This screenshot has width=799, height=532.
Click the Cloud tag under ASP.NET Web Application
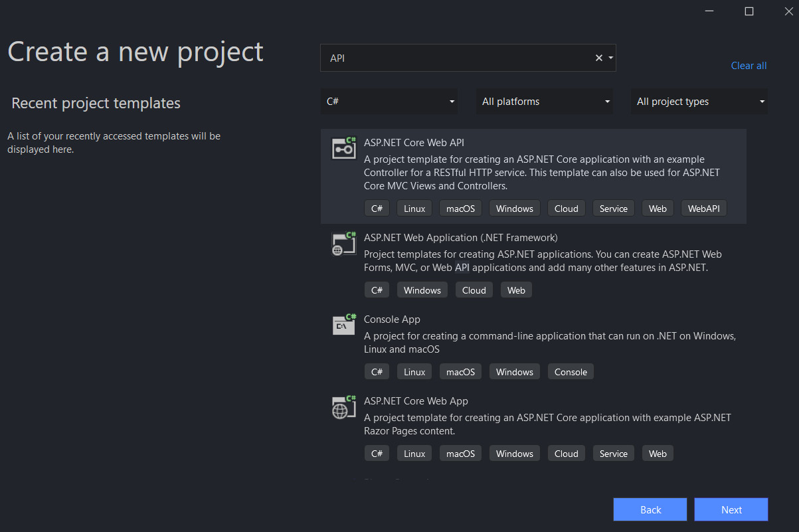point(474,290)
